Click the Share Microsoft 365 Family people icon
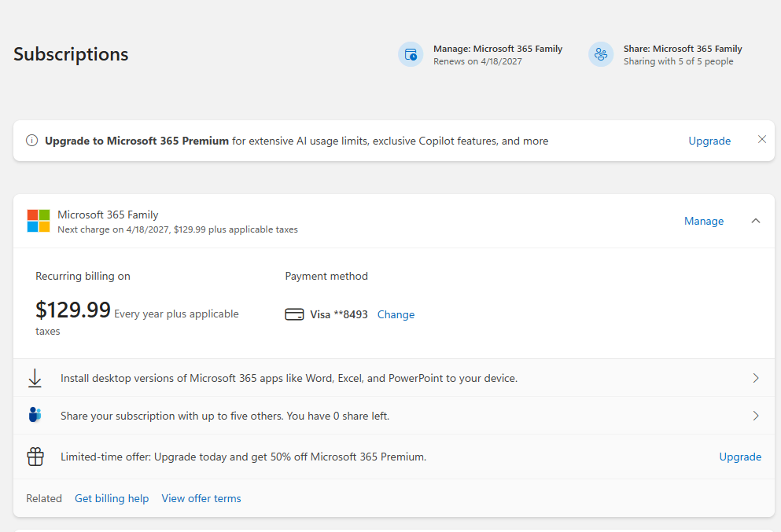The width and height of the screenshot is (781, 532). click(x=601, y=54)
